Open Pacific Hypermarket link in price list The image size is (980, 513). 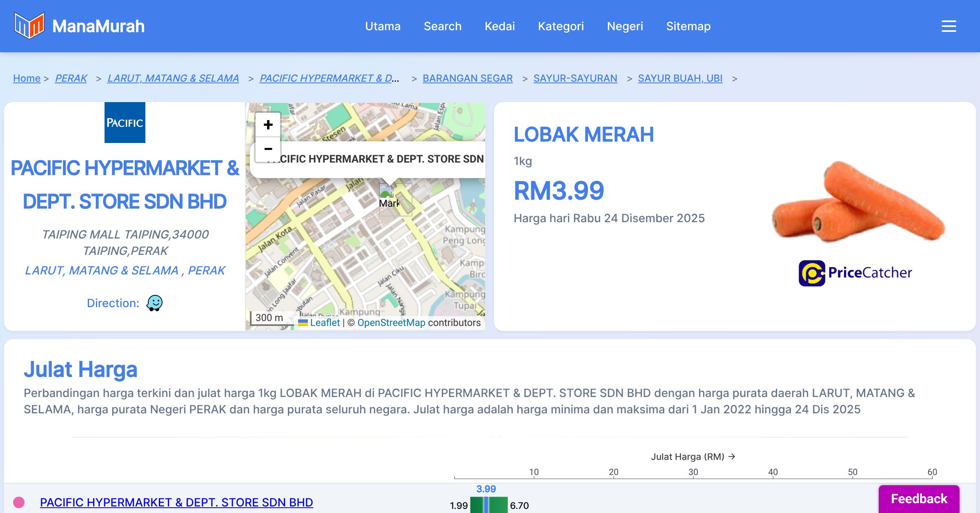tap(176, 502)
